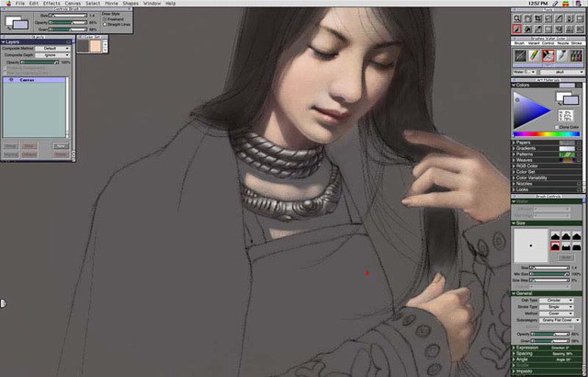This screenshot has width=588, height=377.
Task: Select the Rectangular Selection tool
Action: pyautogui.click(x=548, y=29)
